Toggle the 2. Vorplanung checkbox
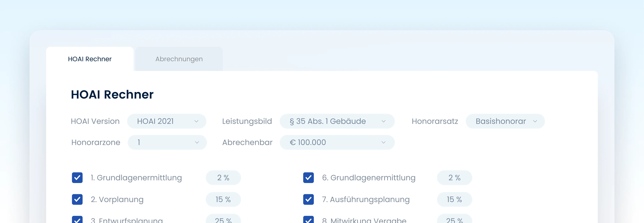The width and height of the screenshot is (644, 223). [x=77, y=199]
